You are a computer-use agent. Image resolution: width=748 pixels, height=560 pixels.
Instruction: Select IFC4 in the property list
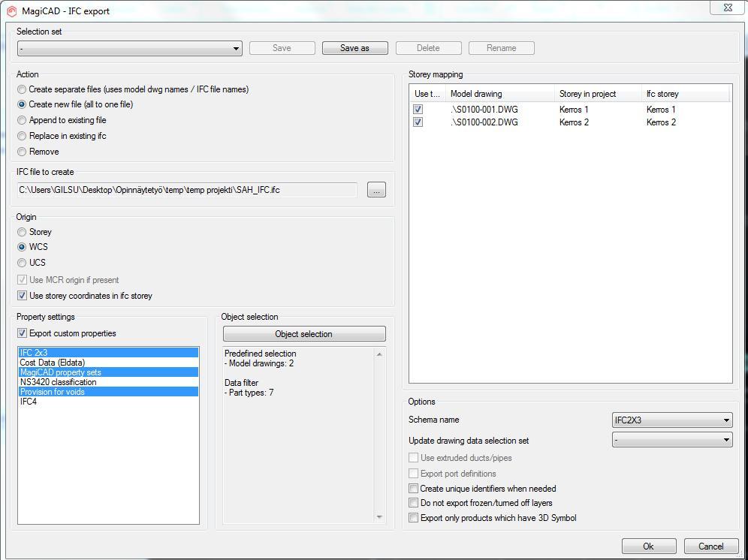[x=108, y=402]
